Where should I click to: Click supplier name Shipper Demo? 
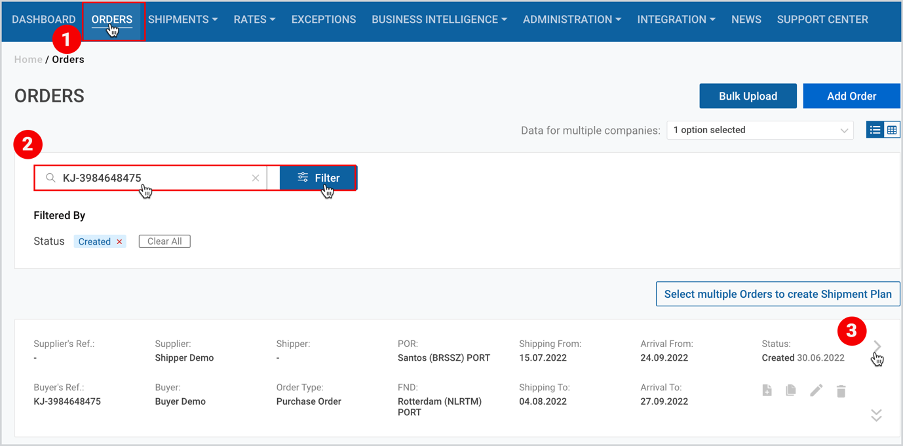(x=184, y=358)
